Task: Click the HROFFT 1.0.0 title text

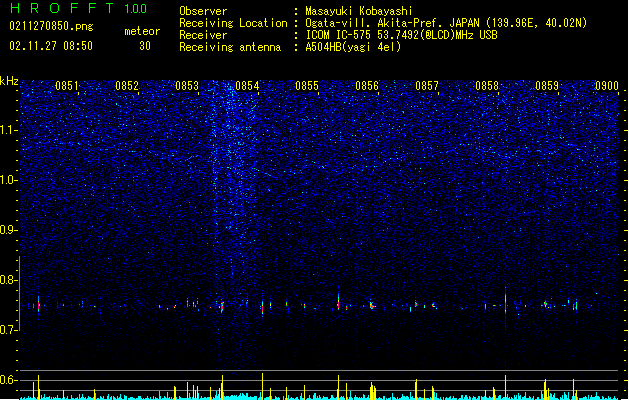Action: [79, 8]
